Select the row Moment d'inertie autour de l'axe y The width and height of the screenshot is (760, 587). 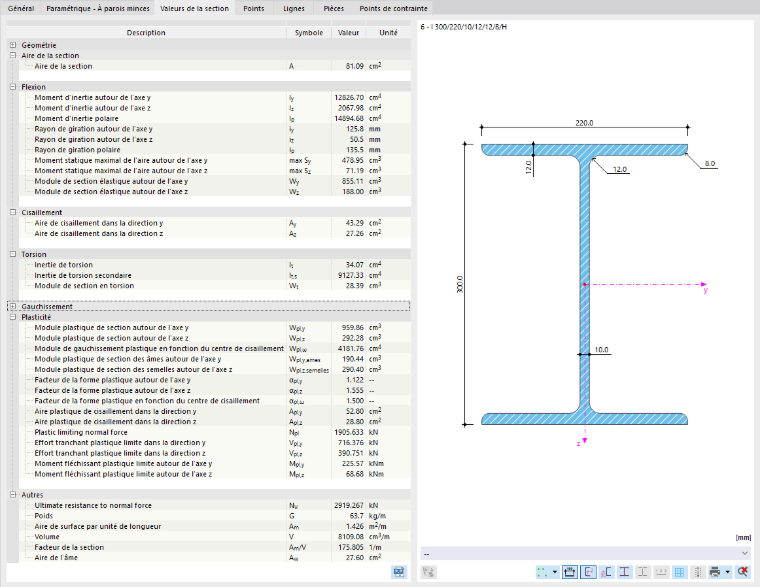[x=215, y=97]
